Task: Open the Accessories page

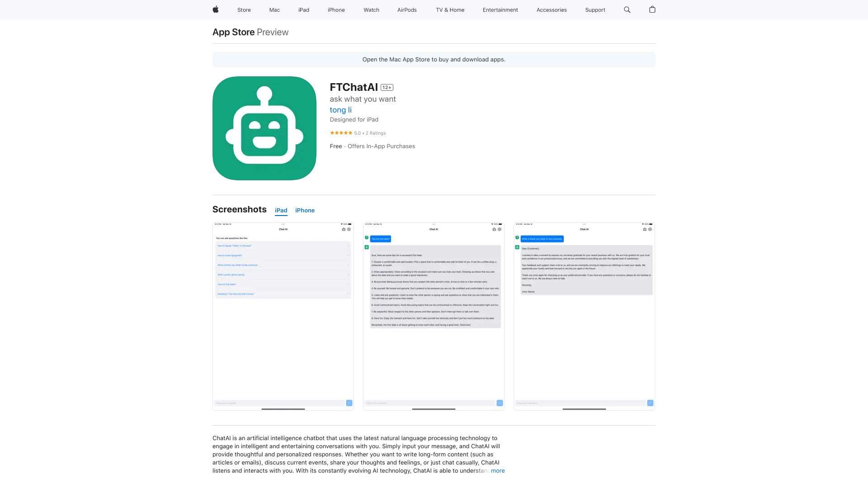Action: pos(552,9)
